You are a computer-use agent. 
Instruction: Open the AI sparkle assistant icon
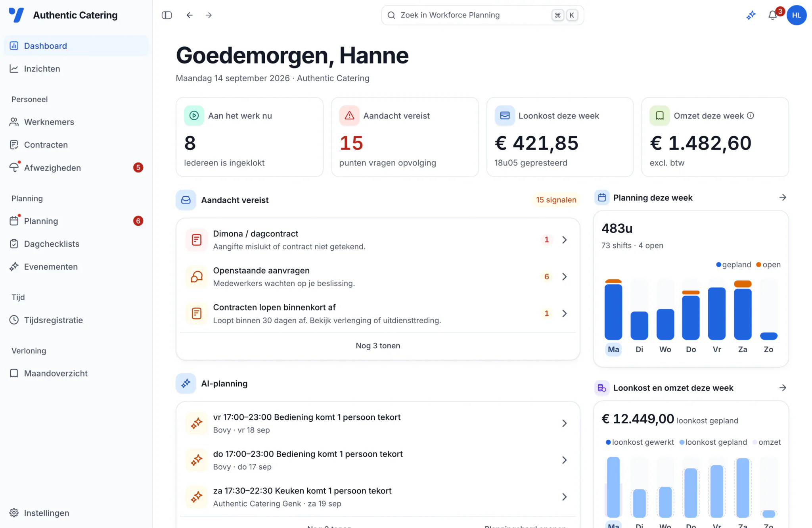point(751,15)
